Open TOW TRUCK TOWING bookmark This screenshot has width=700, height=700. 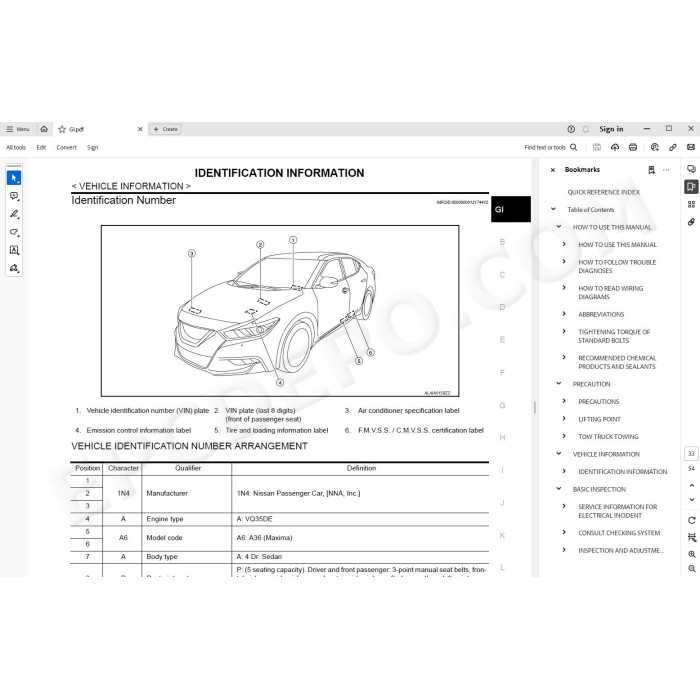pyautogui.click(x=608, y=436)
